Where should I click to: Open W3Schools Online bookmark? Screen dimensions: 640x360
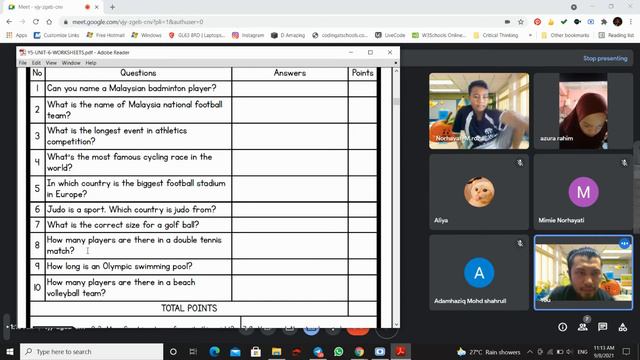[x=439, y=36]
